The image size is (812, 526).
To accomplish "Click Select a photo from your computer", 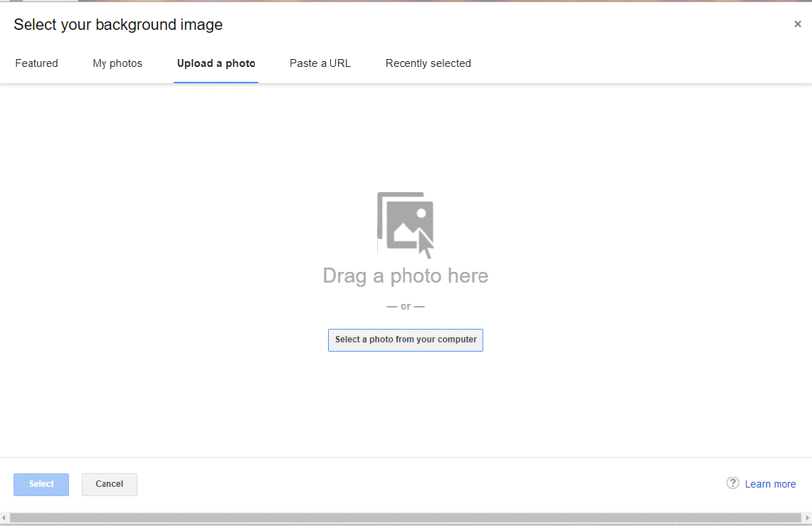I will (x=406, y=340).
